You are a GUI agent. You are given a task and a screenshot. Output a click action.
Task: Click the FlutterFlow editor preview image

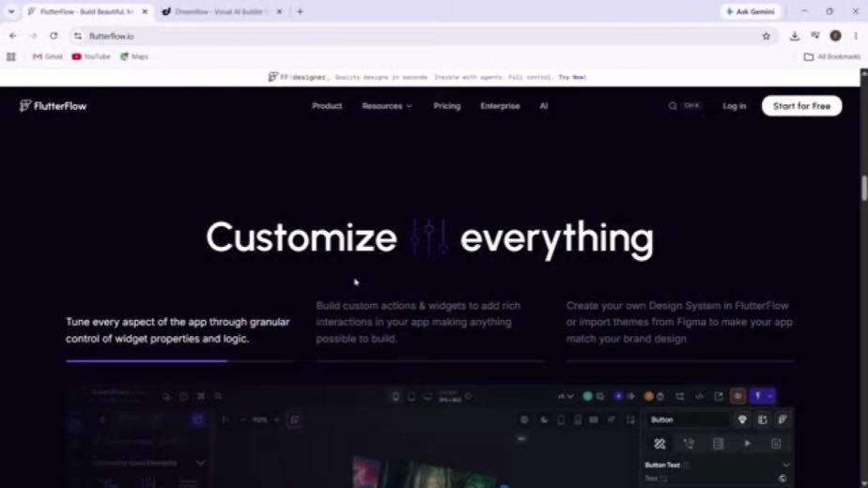(430, 436)
